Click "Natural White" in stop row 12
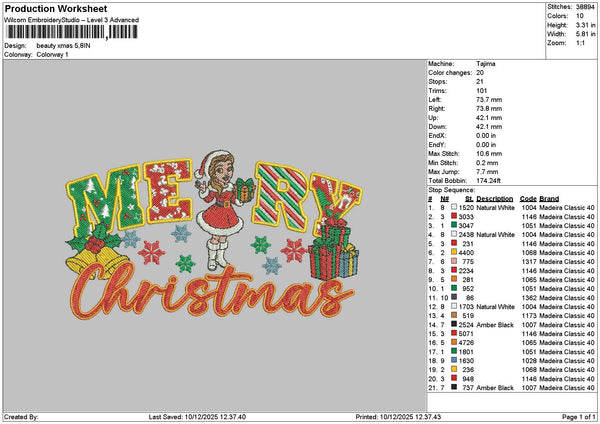Image resolution: width=600 pixels, height=424 pixels. pos(496,307)
